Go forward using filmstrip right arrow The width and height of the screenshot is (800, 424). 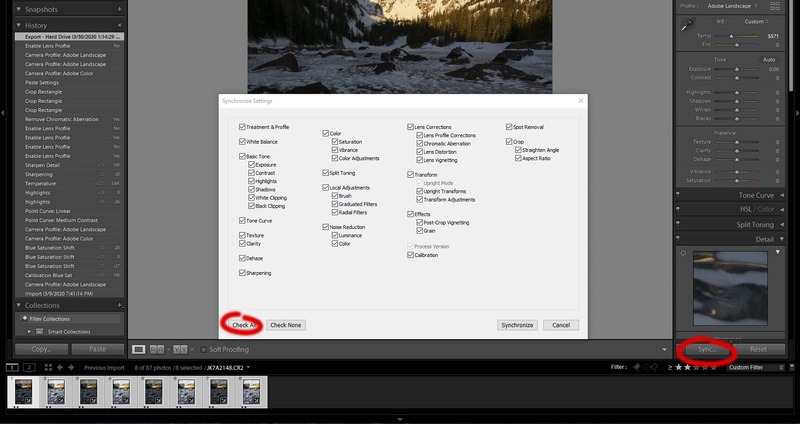pyautogui.click(x=72, y=368)
